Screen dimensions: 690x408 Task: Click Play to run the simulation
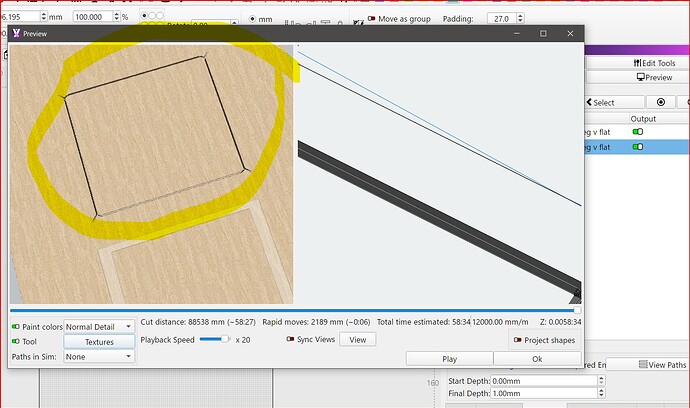(449, 359)
